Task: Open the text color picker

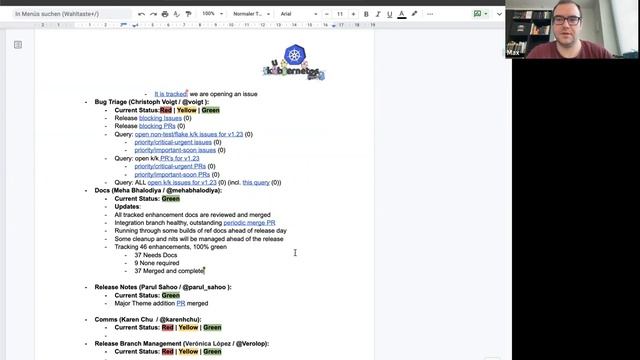Action: coord(402,14)
